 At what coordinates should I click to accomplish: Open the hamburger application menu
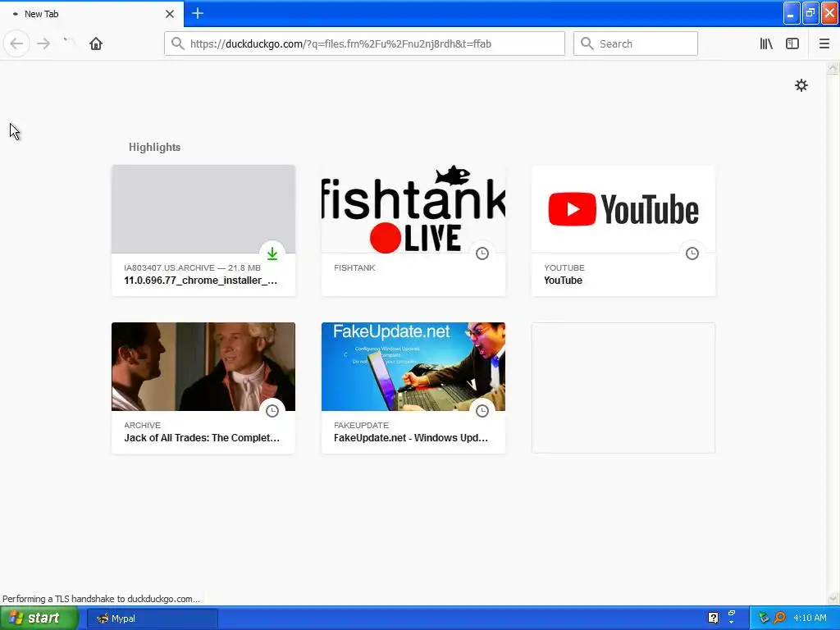click(x=824, y=43)
